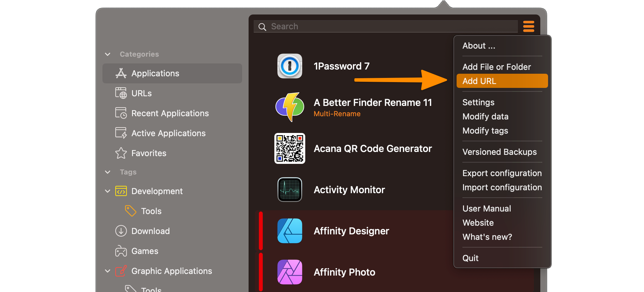Collapse the Development tag chevron
Viewport: 644px width, 292px height.
pos(108,191)
